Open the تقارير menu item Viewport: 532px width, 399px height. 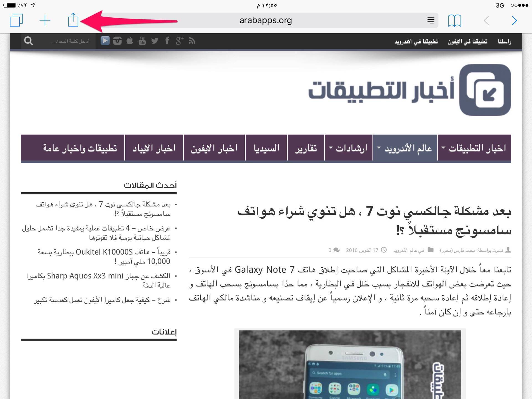[x=306, y=148]
